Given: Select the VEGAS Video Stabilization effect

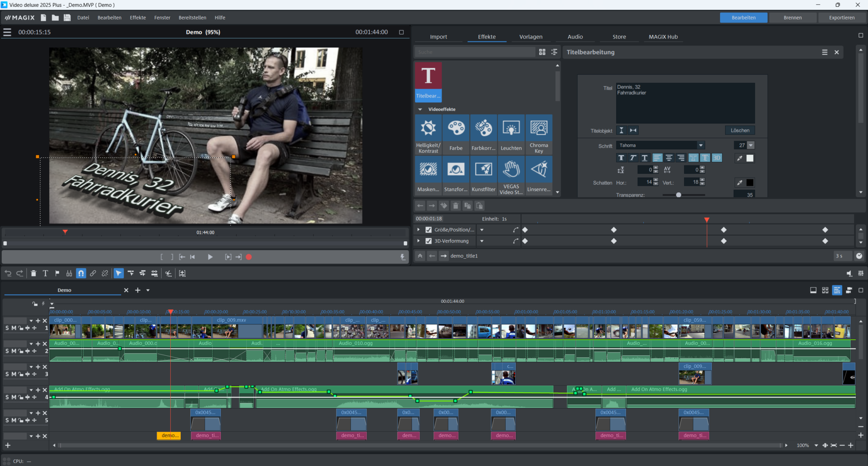Looking at the screenshot, I should tap(511, 174).
